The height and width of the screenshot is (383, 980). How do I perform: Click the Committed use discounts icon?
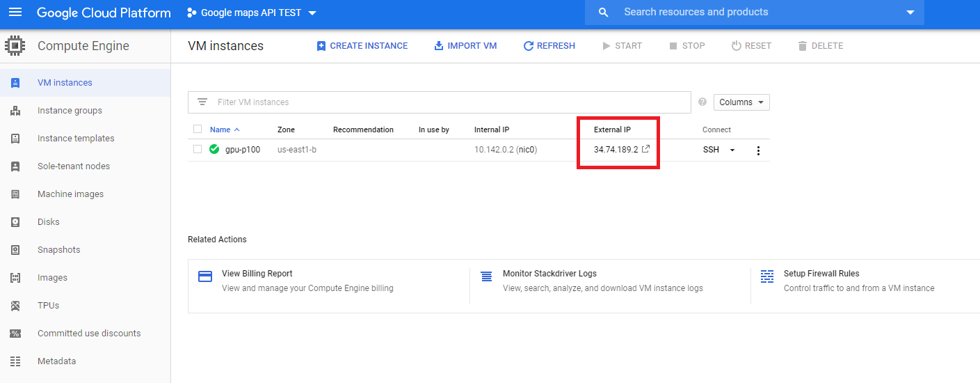point(15,334)
